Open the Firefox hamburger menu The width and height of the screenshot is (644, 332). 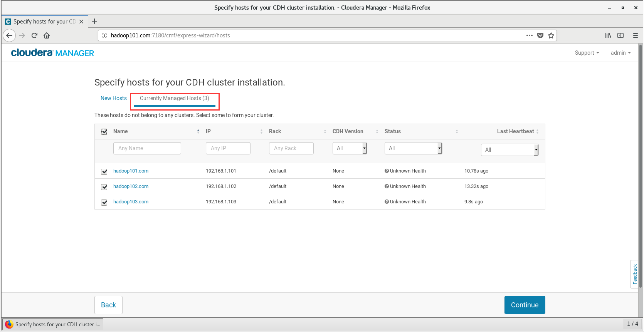pyautogui.click(x=636, y=35)
